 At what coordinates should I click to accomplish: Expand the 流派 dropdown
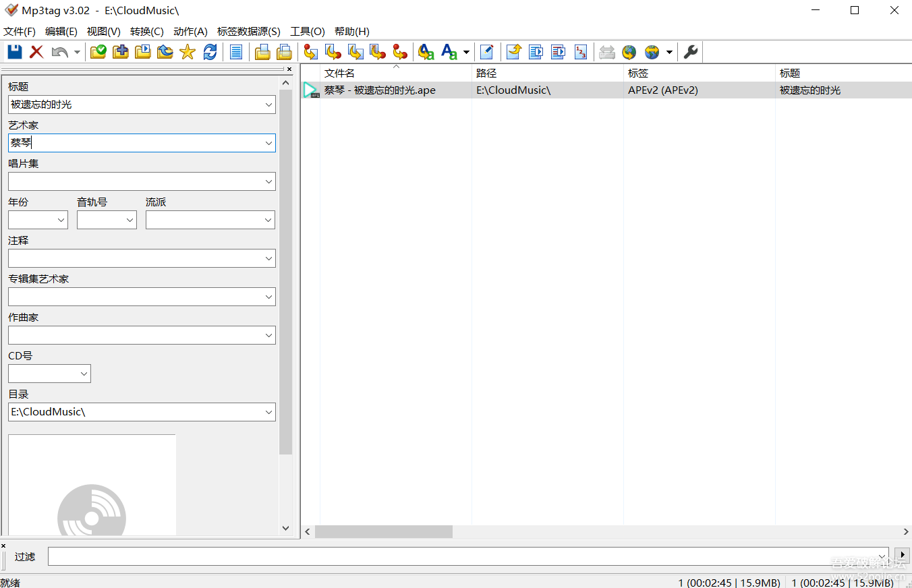click(x=268, y=220)
